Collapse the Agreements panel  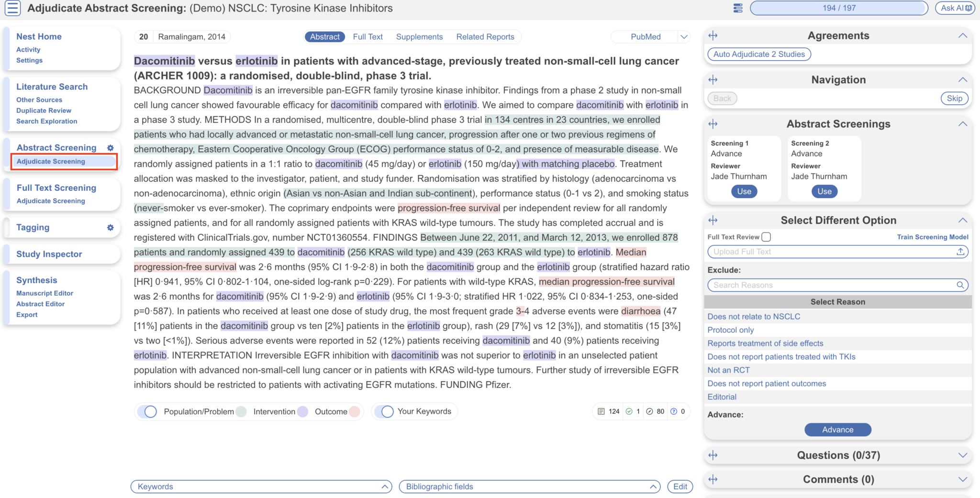coord(963,35)
